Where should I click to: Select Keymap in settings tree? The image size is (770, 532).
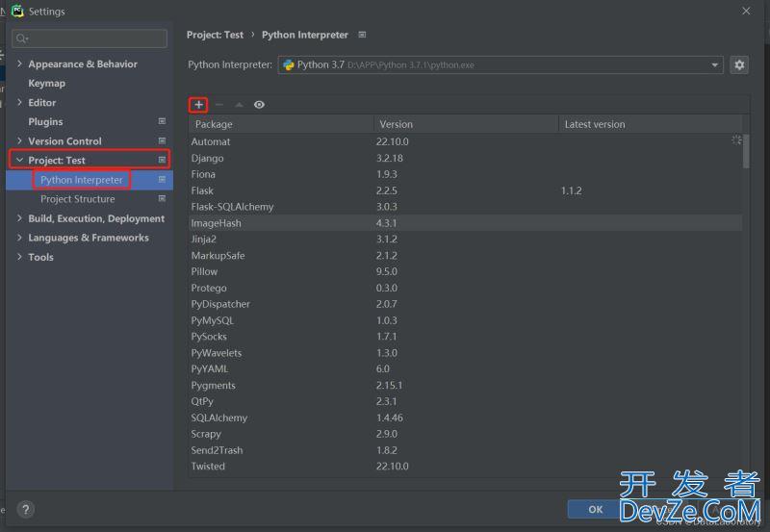[46, 84]
